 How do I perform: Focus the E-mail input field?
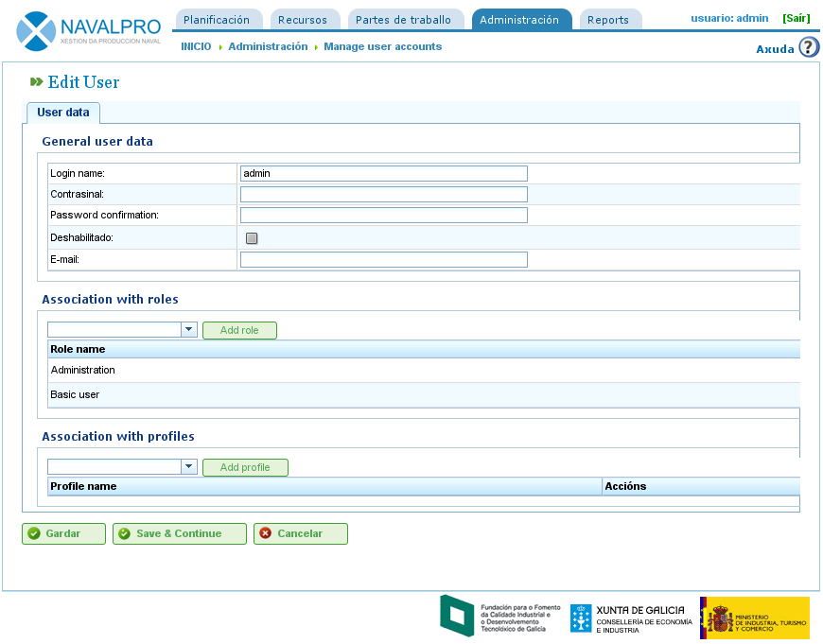(383, 260)
